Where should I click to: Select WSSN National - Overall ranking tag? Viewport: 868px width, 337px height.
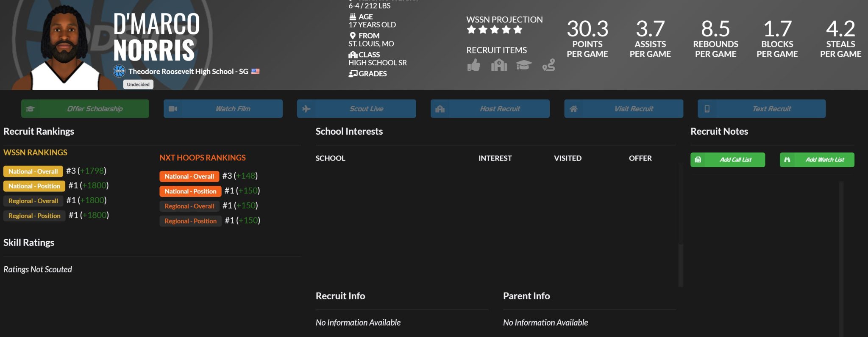(33, 171)
